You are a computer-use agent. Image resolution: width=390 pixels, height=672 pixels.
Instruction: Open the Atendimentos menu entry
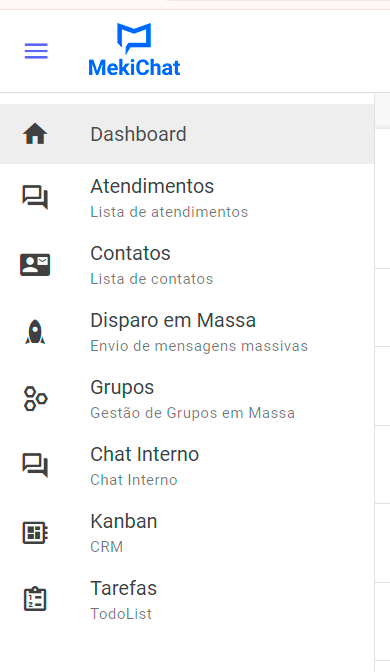pyautogui.click(x=187, y=198)
